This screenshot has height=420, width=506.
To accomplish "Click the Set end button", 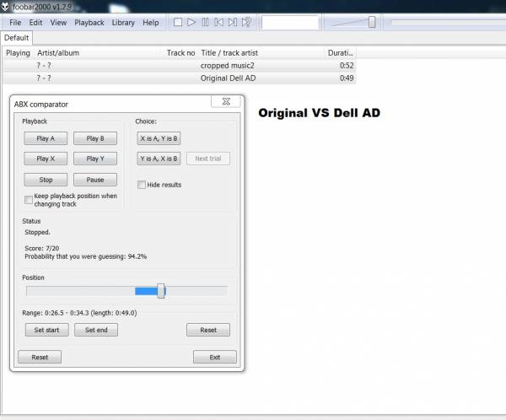I will pyautogui.click(x=96, y=330).
